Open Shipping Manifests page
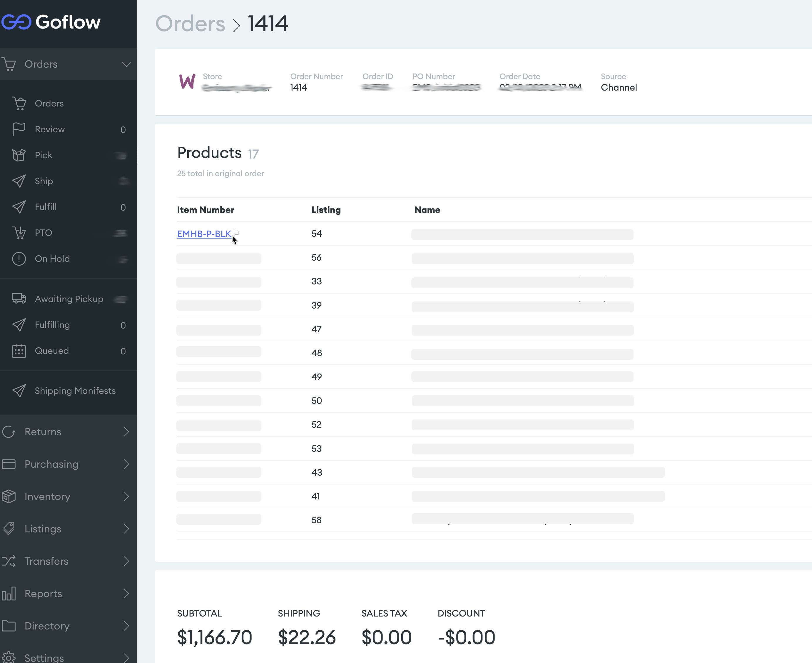The image size is (812, 663). [x=75, y=391]
